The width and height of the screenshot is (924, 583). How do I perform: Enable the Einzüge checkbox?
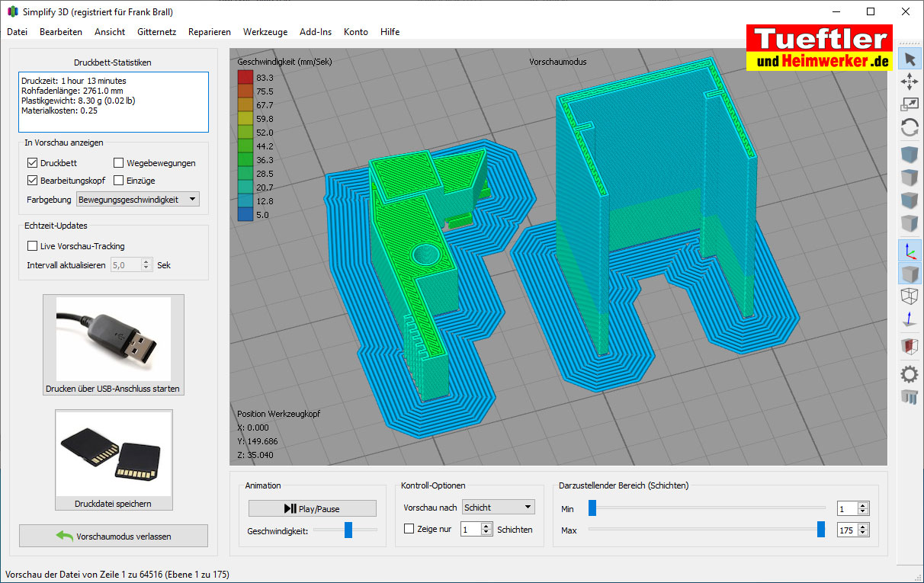119,181
